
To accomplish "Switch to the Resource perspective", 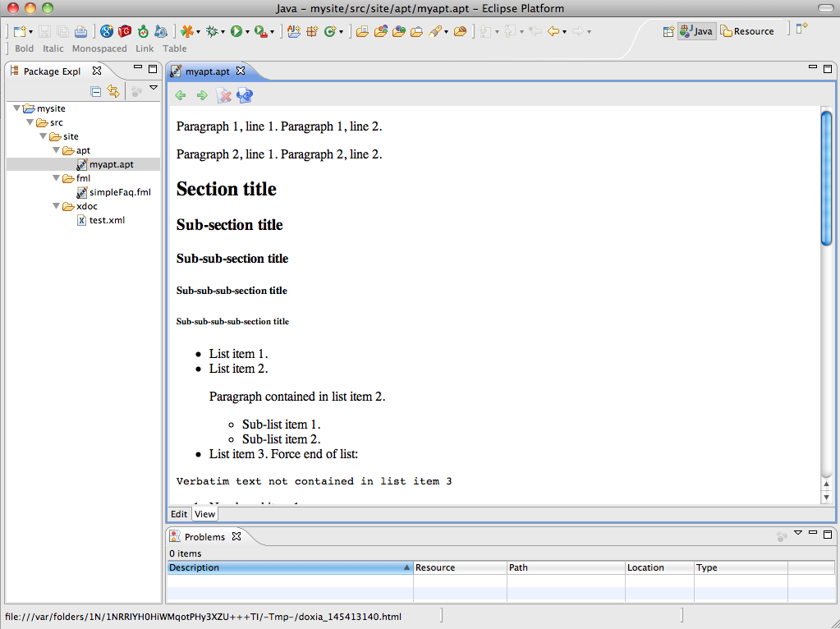I will click(747, 31).
